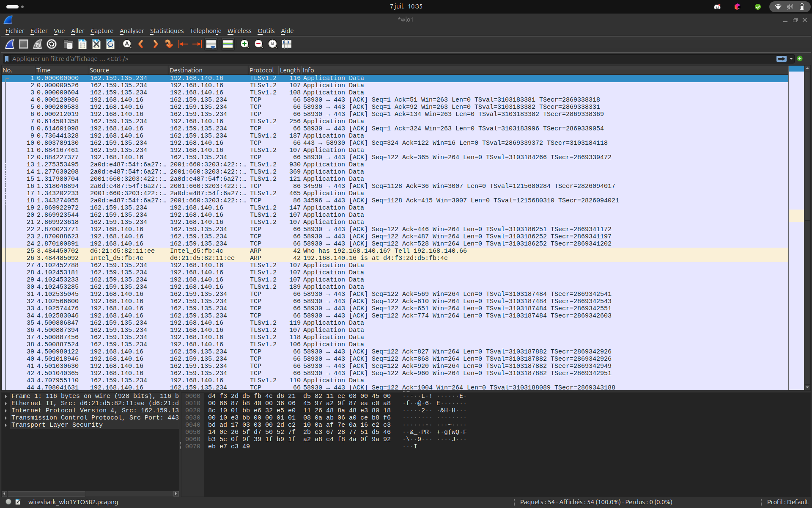Open capture file properties via the wireshark_wlo1YTO582.pcapng filename
The height and width of the screenshot is (508, 812).
pos(73,502)
